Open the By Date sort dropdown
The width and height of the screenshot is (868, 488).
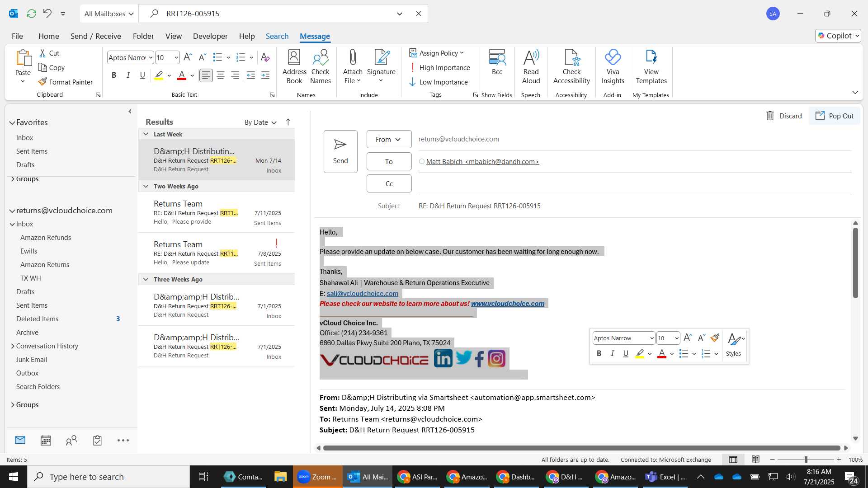click(260, 122)
